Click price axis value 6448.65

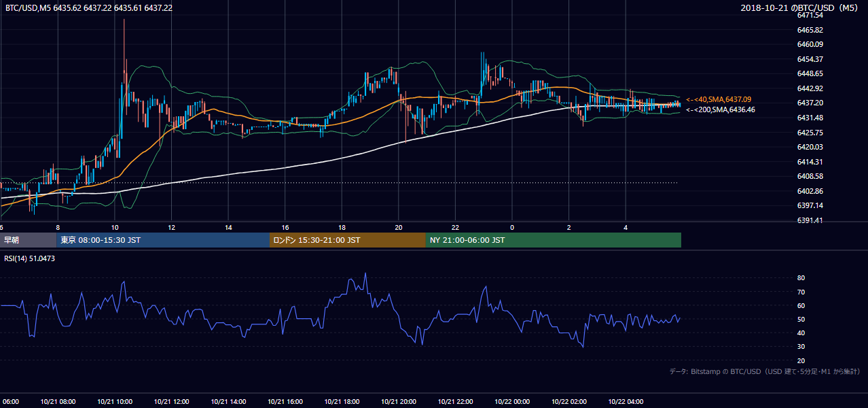(810, 73)
